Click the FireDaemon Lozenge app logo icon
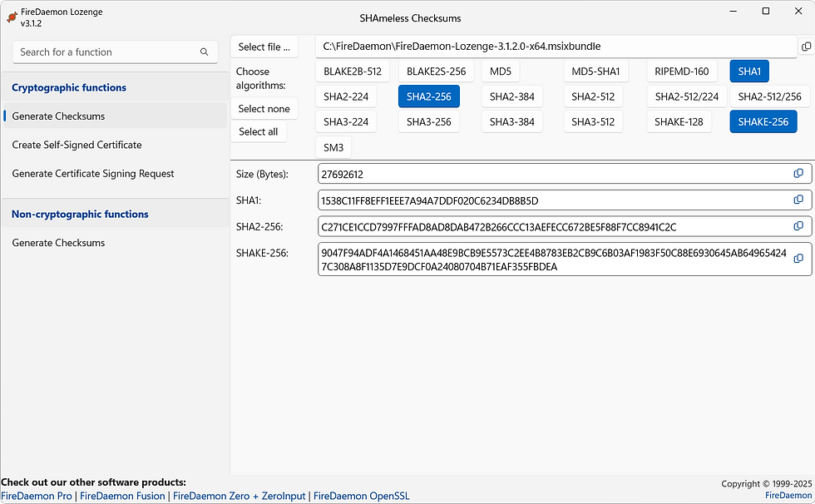Viewport: 815px width, 504px height. [12, 17]
